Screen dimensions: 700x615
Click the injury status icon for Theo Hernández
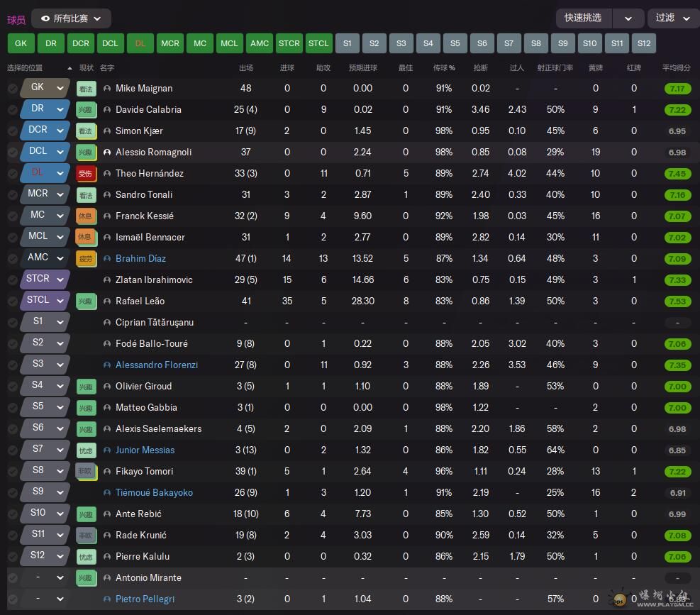pyautogui.click(x=85, y=174)
